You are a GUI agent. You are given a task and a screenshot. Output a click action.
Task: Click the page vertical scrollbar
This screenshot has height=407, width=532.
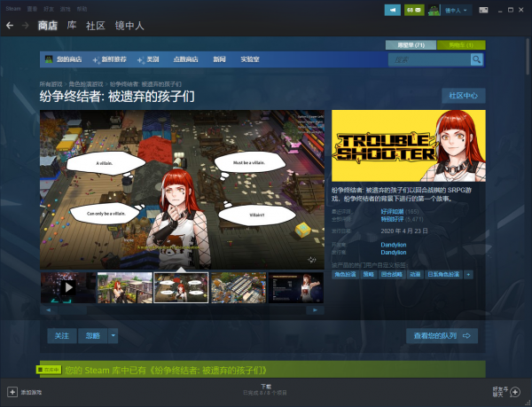[x=528, y=56]
